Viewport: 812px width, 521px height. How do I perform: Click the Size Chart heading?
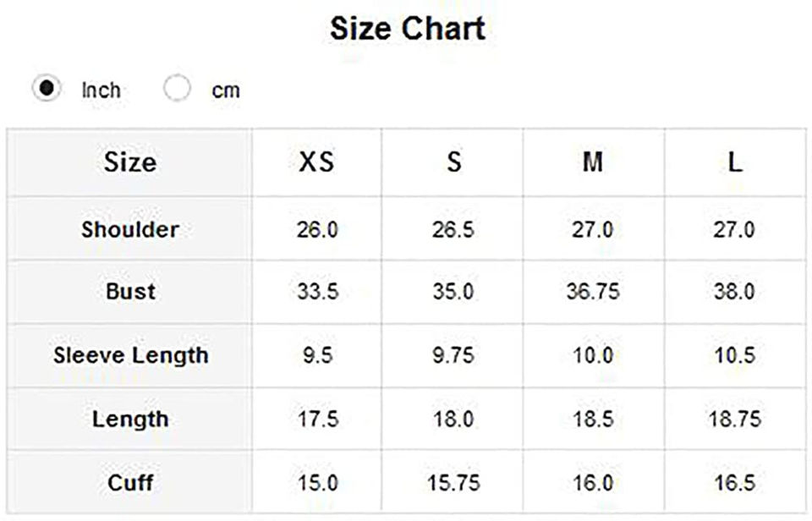pyautogui.click(x=407, y=29)
